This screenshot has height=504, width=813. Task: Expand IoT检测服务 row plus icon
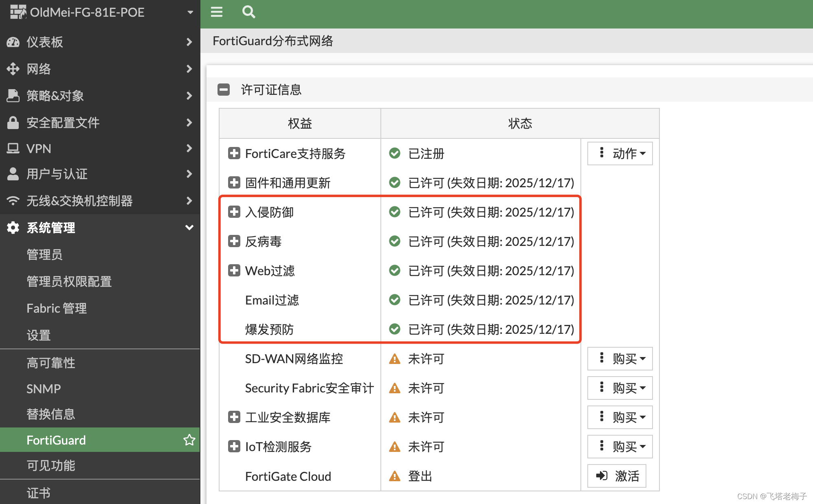click(234, 447)
